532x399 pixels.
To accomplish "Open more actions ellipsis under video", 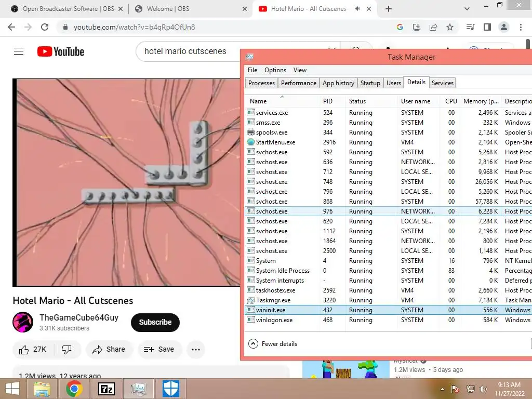I will (196, 350).
